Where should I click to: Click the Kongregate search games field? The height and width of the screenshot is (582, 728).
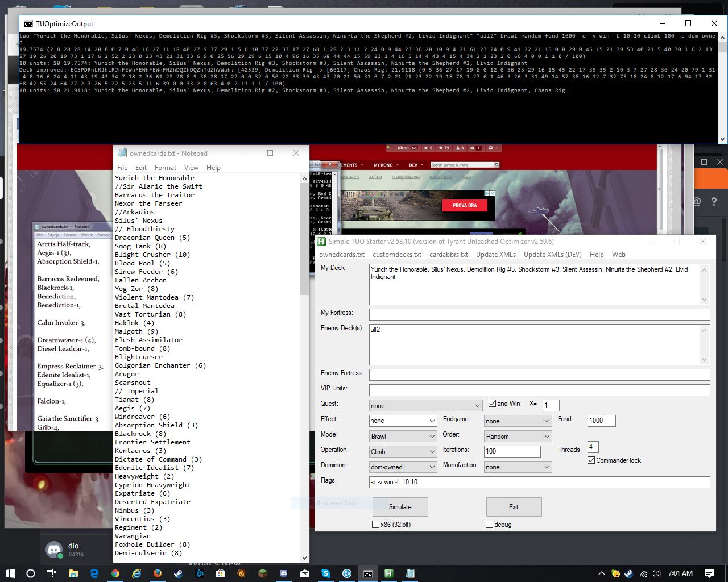point(461,165)
